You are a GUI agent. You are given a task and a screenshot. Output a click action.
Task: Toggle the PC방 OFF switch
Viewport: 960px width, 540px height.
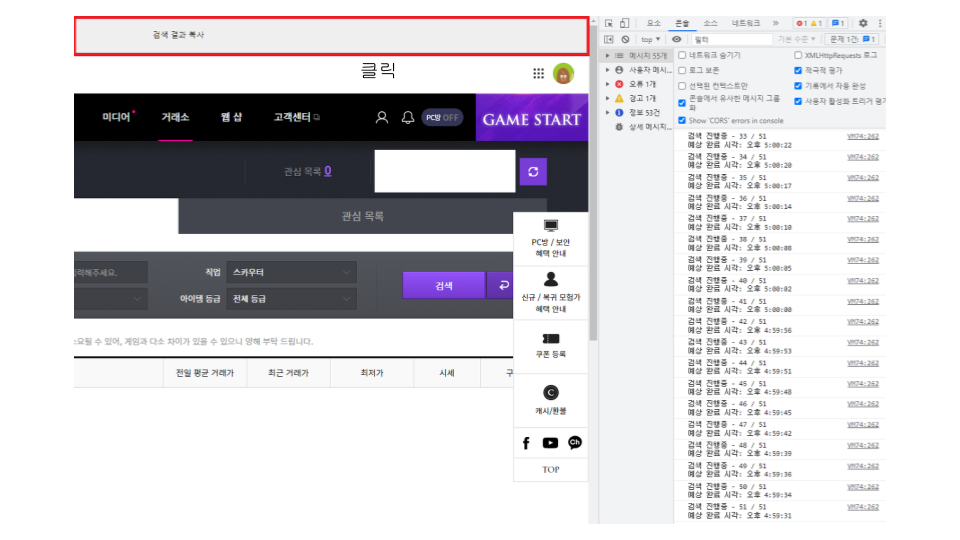442,118
